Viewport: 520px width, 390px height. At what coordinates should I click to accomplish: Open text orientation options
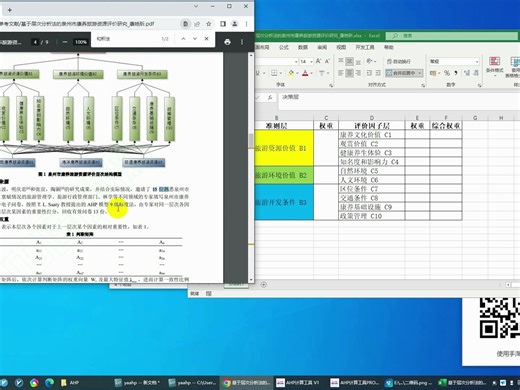point(371,61)
